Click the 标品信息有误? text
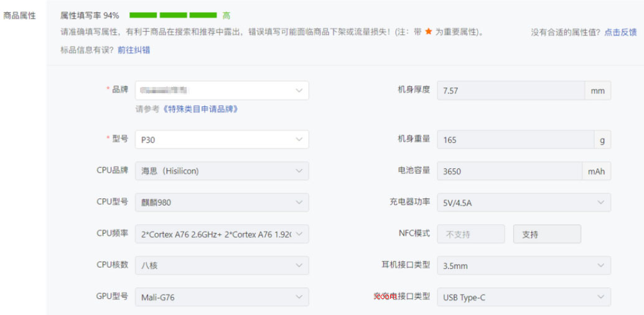The height and width of the screenshot is (315, 644). click(88, 50)
